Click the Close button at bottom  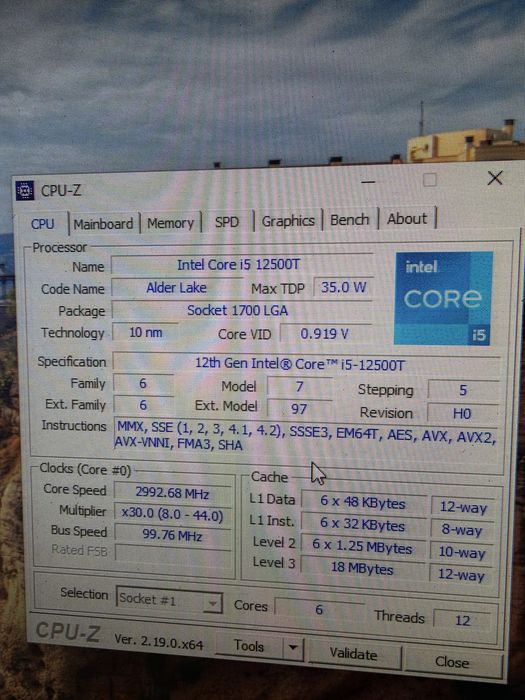pyautogui.click(x=452, y=662)
